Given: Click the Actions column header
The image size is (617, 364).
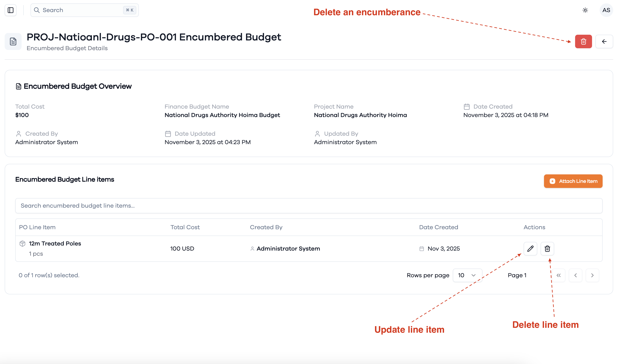Looking at the screenshot, I should pos(534,227).
